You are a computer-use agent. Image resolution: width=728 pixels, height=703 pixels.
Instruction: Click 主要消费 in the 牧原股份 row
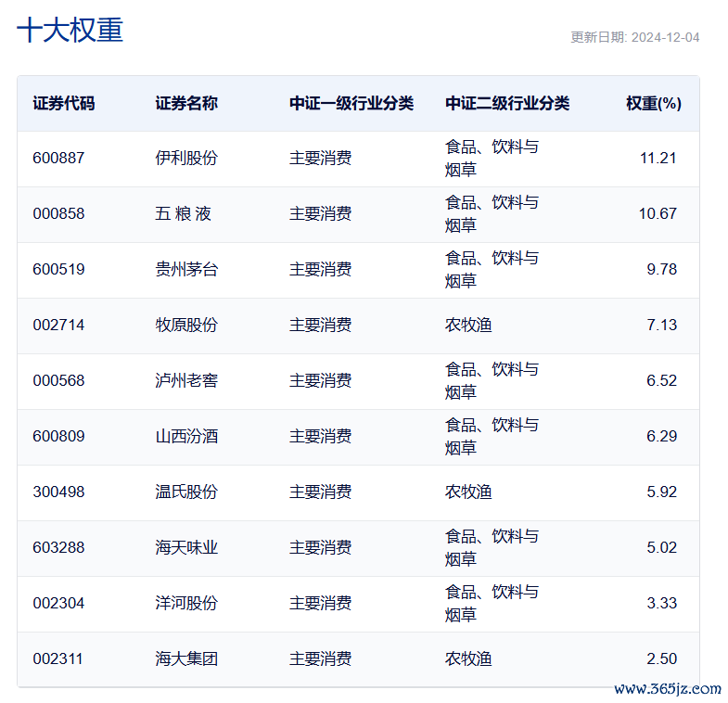tap(320, 325)
